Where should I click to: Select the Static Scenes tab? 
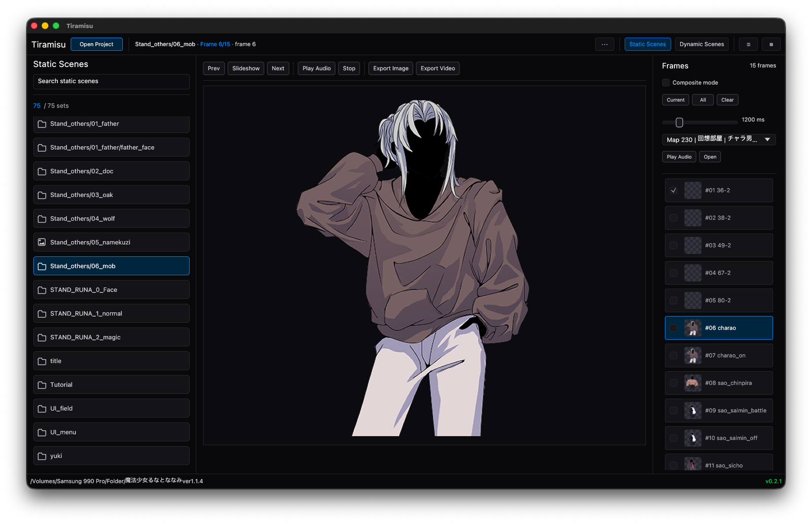point(648,44)
